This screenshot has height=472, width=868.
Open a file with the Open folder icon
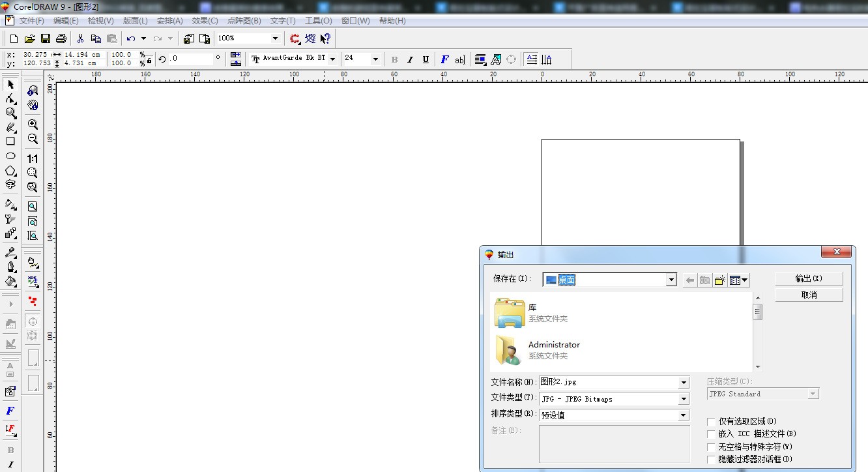tap(30, 38)
